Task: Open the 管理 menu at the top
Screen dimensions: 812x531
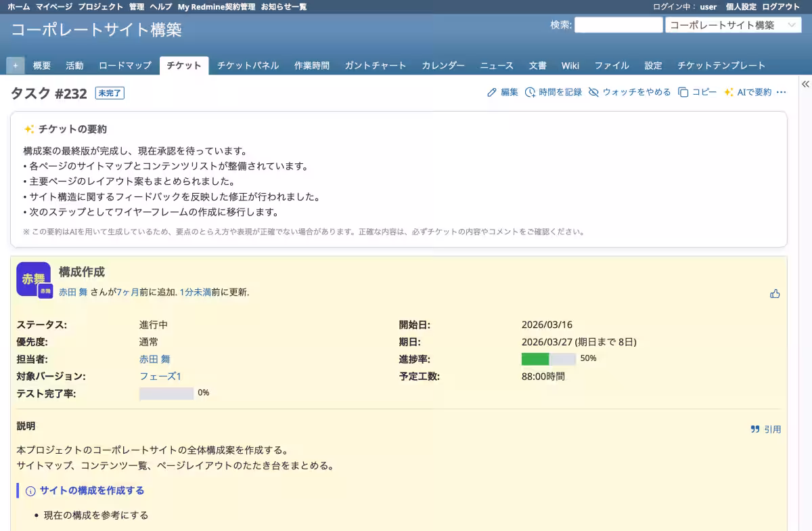Action: [x=138, y=6]
